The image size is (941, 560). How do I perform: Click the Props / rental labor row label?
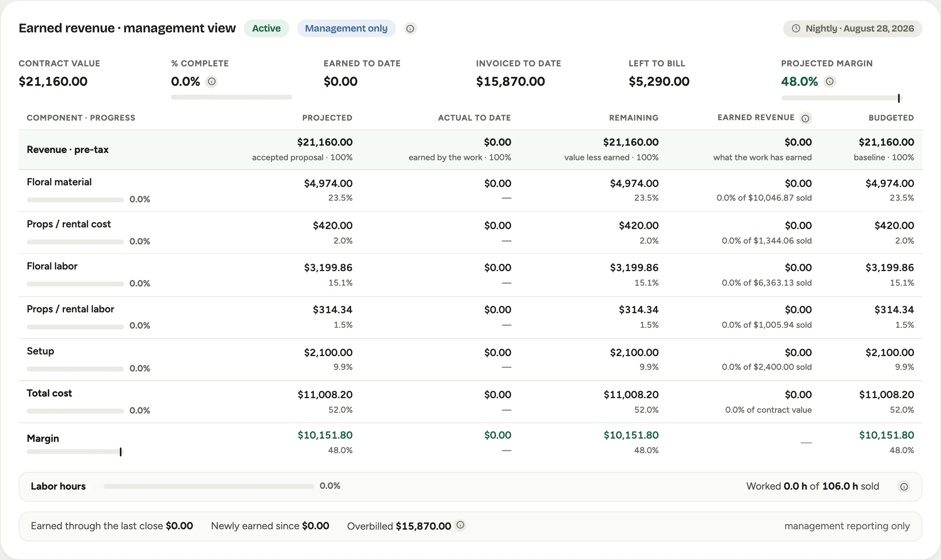[x=70, y=309]
